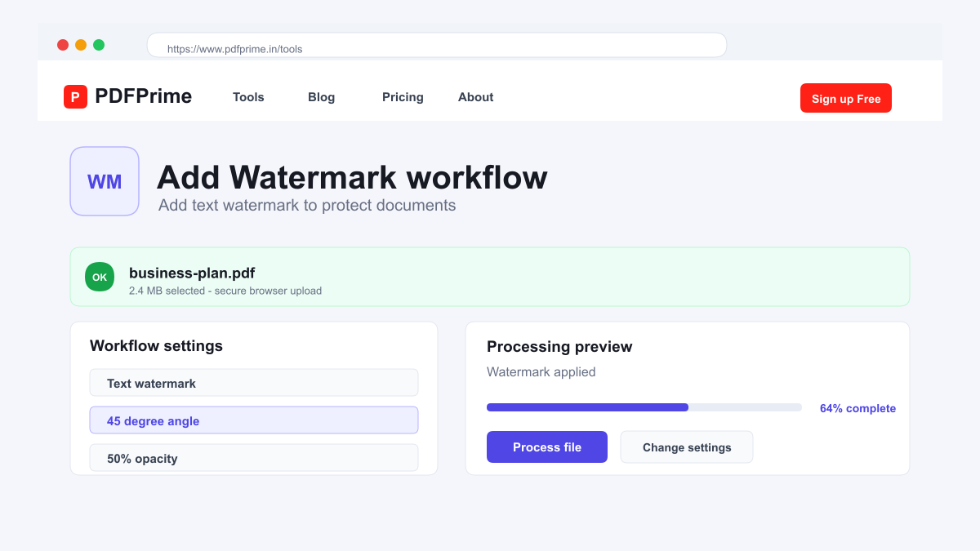Click the business-plan.pdf file name
Screen dimensions: 980x551
point(192,273)
